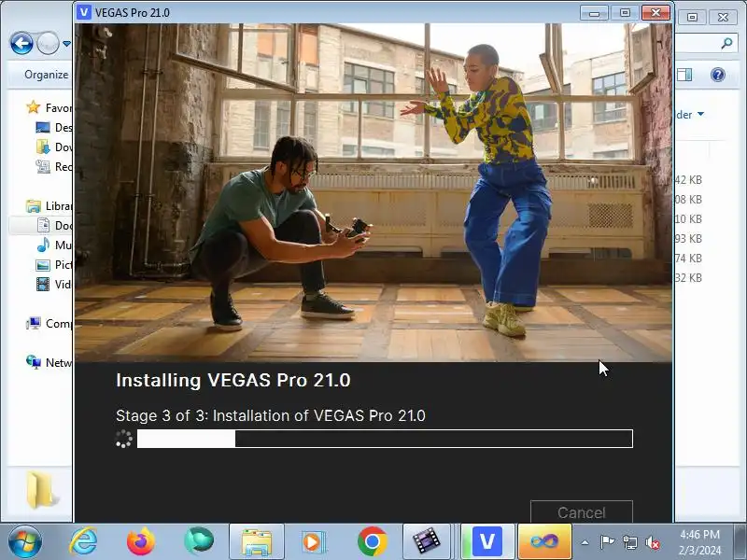Launch Firefox from taskbar
This screenshot has width=747, height=560.
point(141,541)
